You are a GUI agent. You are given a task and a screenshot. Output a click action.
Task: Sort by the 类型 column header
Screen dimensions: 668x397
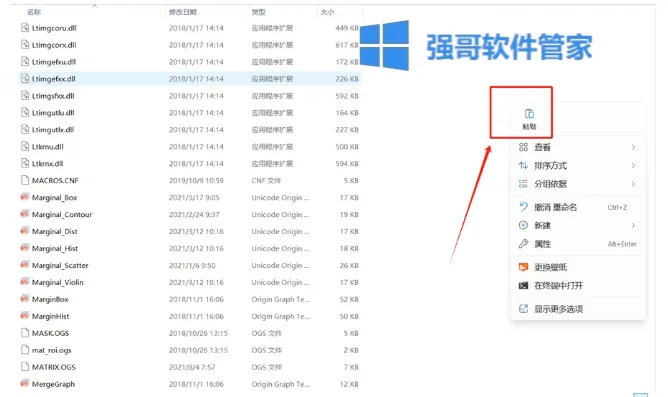(259, 12)
